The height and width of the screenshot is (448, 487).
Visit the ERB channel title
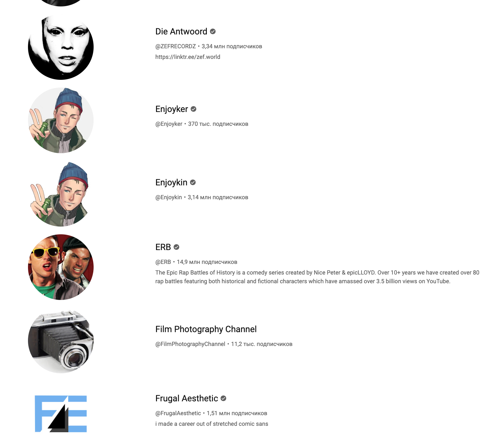click(x=163, y=247)
